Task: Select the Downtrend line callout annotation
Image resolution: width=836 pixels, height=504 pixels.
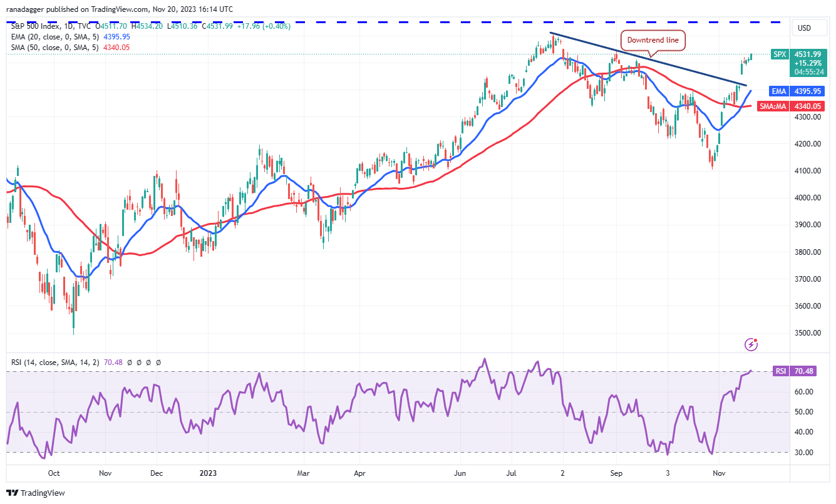Action: pyautogui.click(x=653, y=41)
